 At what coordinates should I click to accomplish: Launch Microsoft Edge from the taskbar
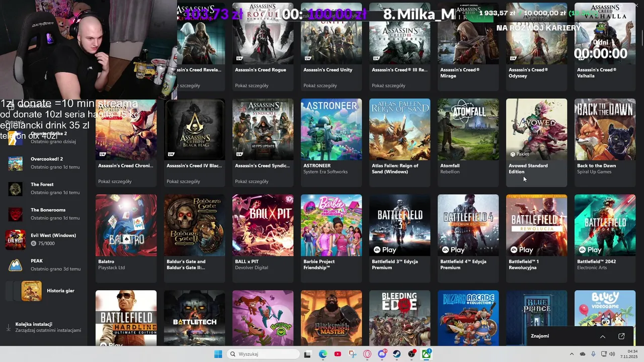pyautogui.click(x=323, y=354)
